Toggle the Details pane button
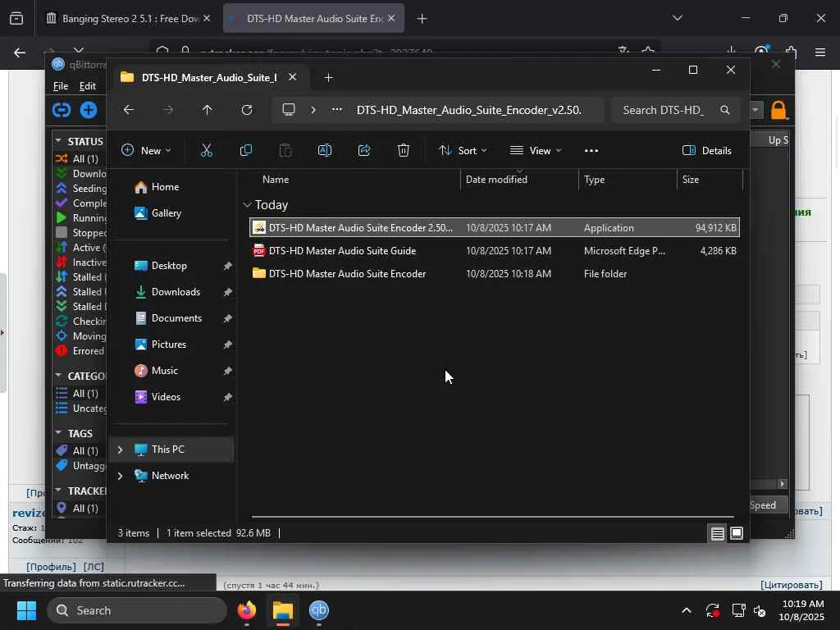 coord(706,151)
